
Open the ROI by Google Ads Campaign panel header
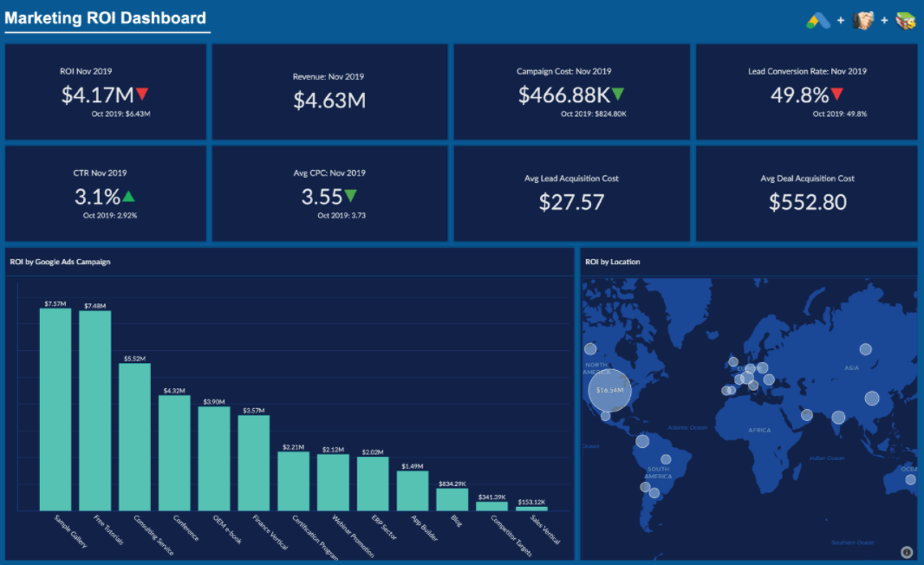(58, 262)
